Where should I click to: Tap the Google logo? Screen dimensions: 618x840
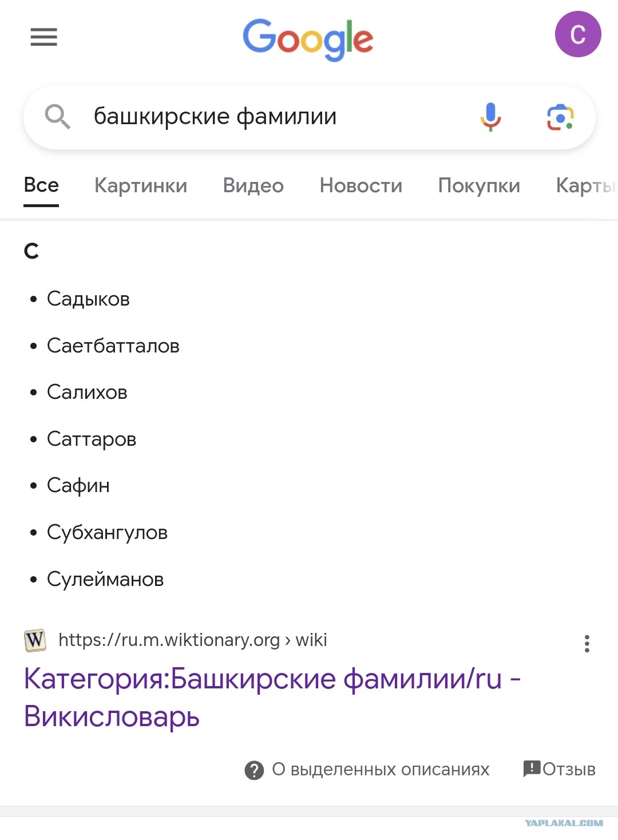pyautogui.click(x=308, y=39)
